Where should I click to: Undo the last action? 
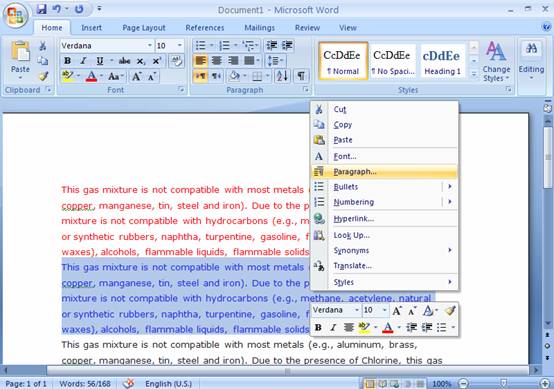(57, 9)
